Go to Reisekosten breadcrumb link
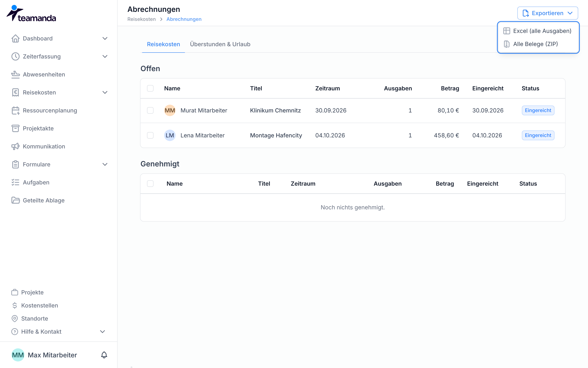Image resolution: width=588 pixels, height=368 pixels. [141, 19]
